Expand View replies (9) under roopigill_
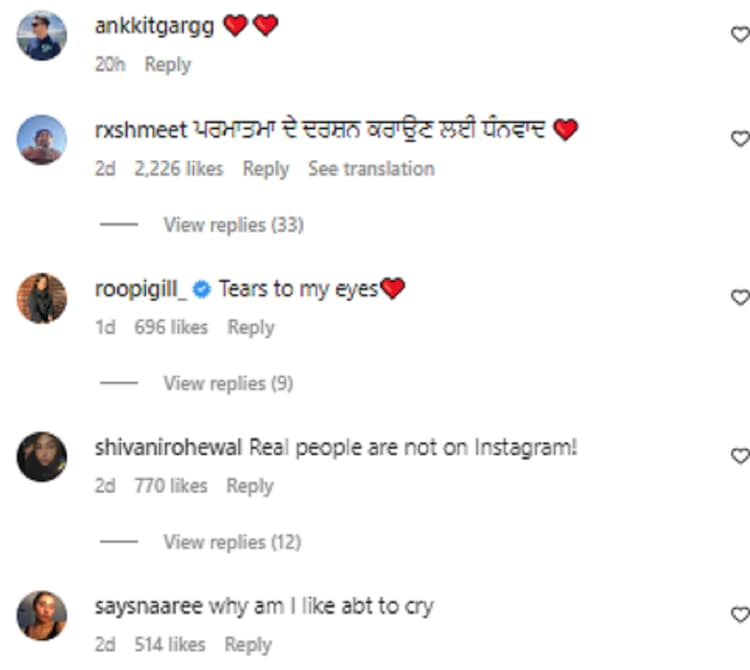This screenshot has height=670, width=750. tap(228, 383)
